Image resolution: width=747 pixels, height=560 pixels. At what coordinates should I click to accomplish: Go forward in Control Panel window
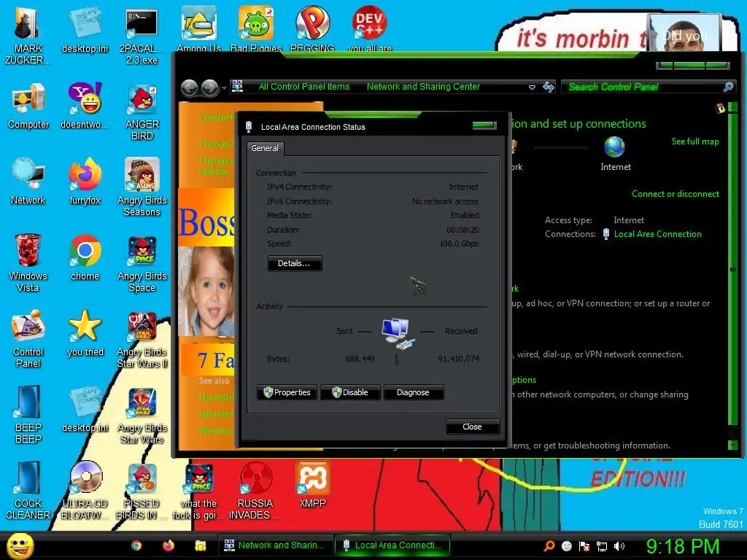209,87
